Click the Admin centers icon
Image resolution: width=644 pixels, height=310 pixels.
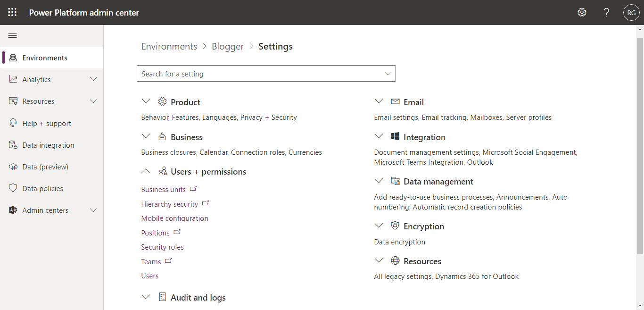tap(13, 210)
